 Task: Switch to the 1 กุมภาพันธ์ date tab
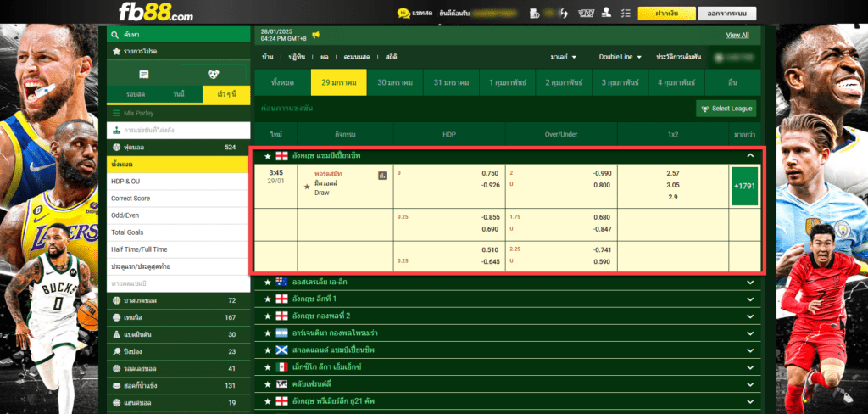[x=508, y=82]
